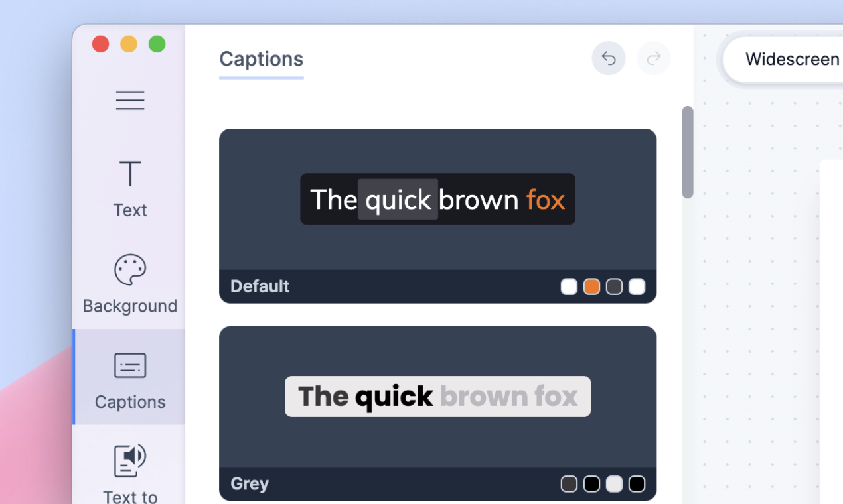Pick first dark grey swatch in Grey row
This screenshot has height=504, width=843.
pyautogui.click(x=569, y=484)
